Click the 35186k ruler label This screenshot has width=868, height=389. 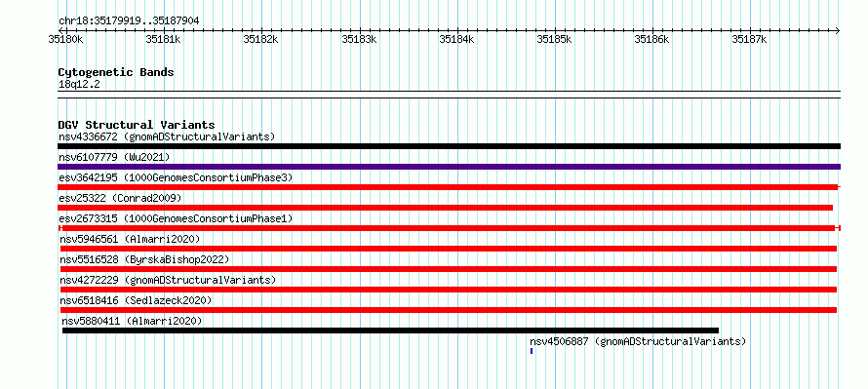click(651, 39)
